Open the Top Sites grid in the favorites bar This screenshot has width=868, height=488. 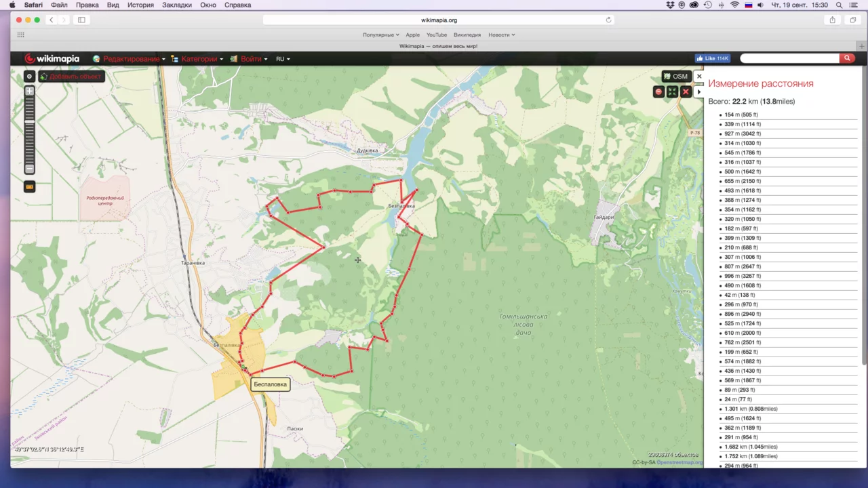21,35
